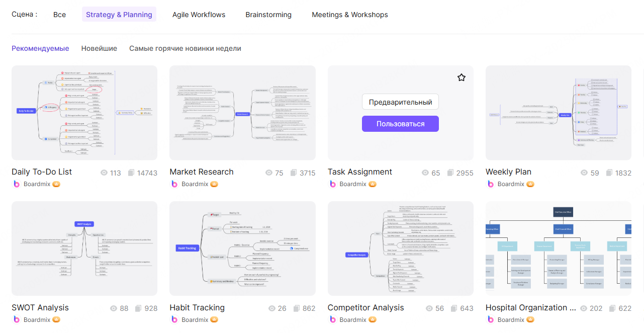Open the Market Research template thumbnail
644x333 pixels.
click(x=243, y=113)
